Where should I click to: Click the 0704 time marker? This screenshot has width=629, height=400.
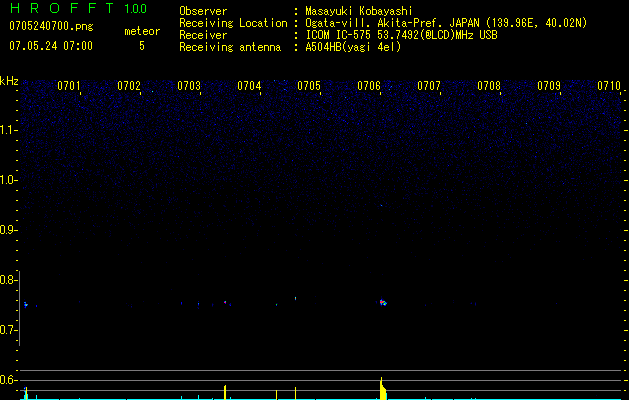click(249, 86)
